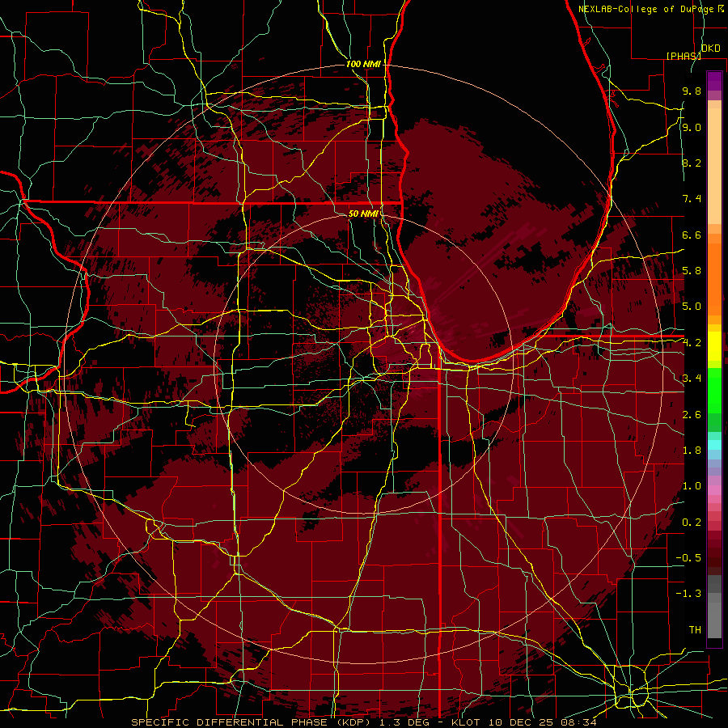This screenshot has height=728, width=728.
Task: Click the KLOT station identifier in caption
Action: click(465, 722)
